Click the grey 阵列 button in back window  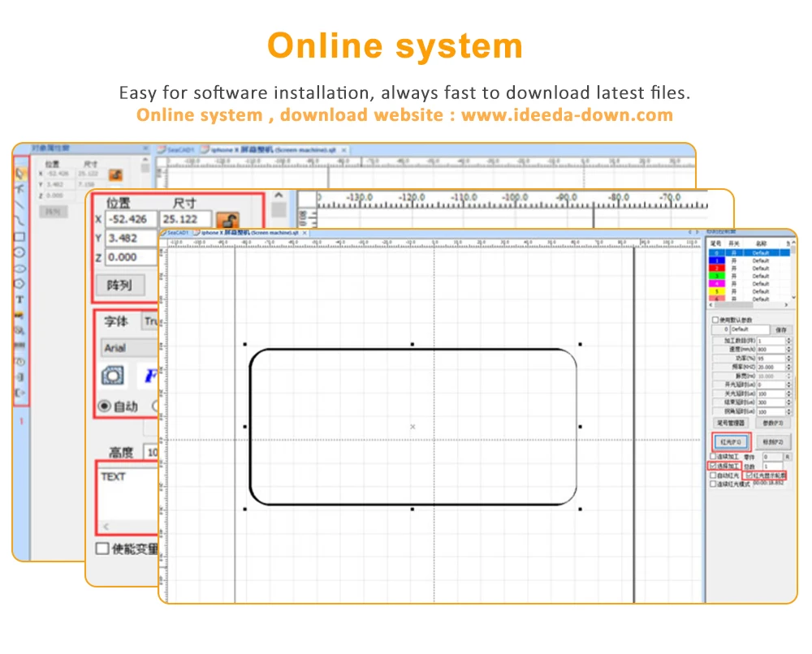pos(54,212)
